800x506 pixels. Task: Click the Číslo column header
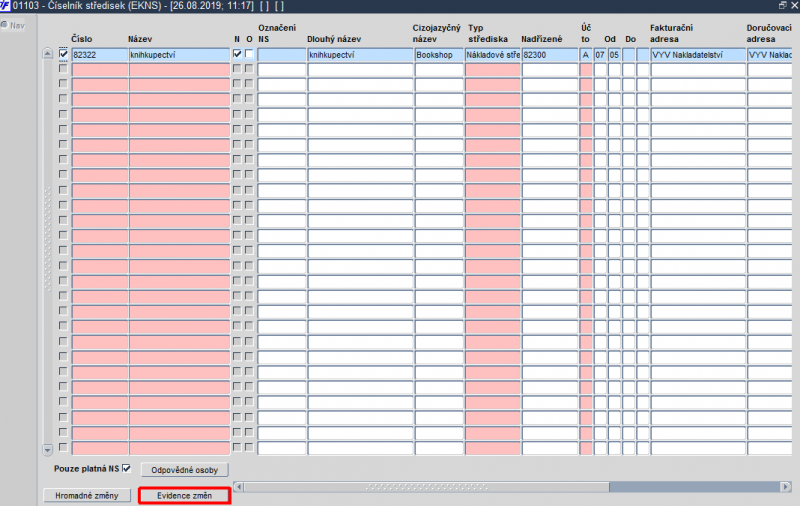point(82,39)
